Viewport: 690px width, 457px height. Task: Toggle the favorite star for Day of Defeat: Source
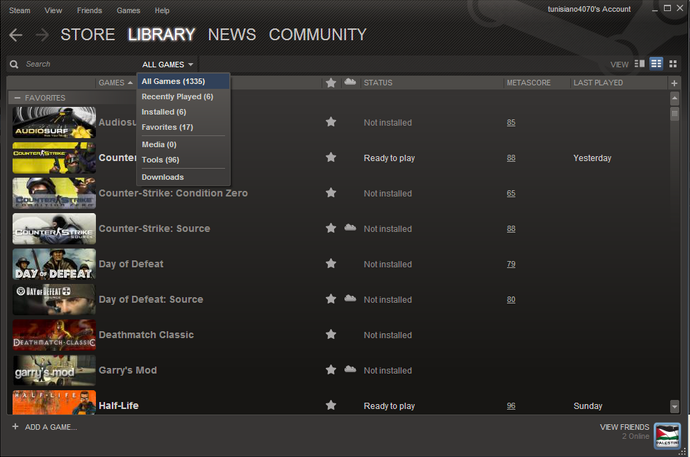(331, 299)
